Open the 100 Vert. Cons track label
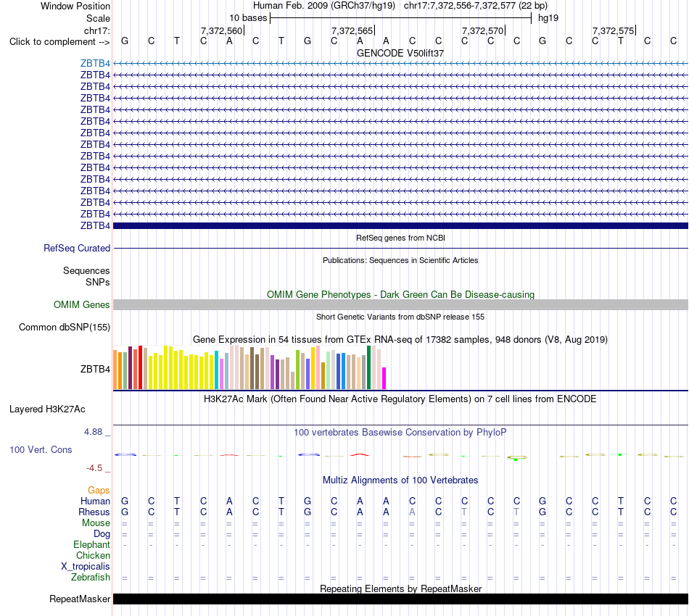 tap(41, 449)
